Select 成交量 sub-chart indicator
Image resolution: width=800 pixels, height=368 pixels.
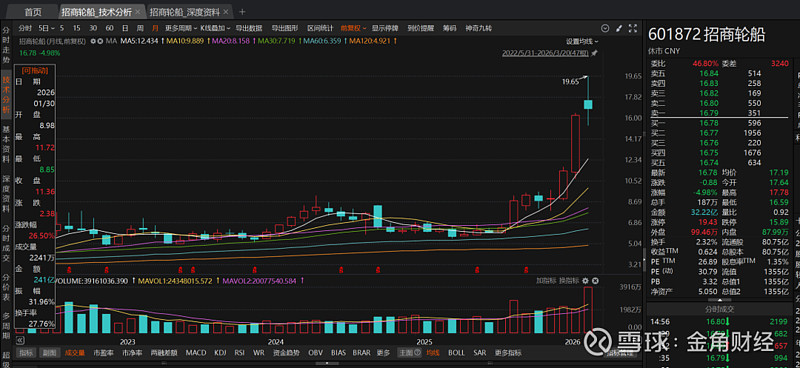pyautogui.click(x=75, y=353)
